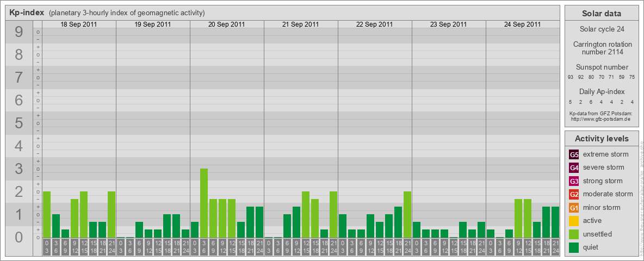Click the 'Activity levels' panel heading
The image size is (644, 261).
point(602,139)
